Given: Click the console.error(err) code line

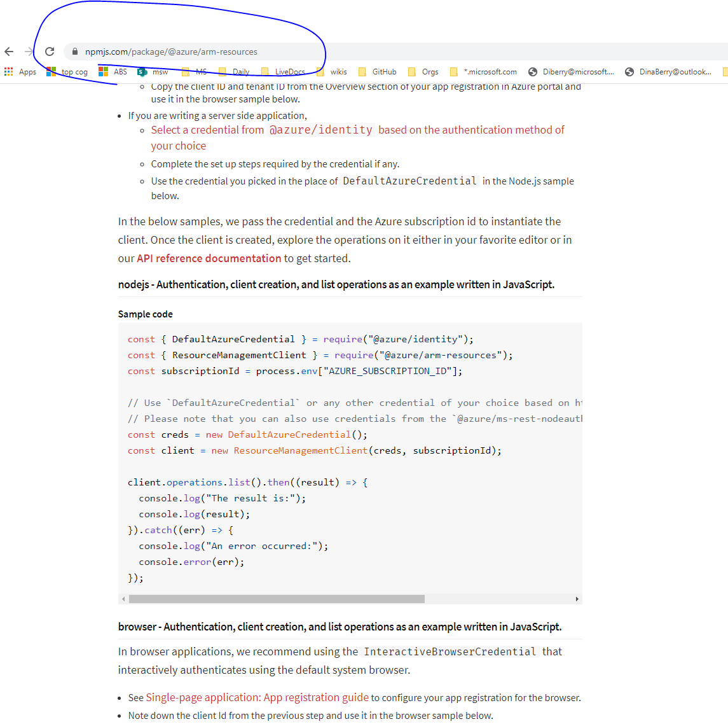Looking at the screenshot, I should [x=192, y=562].
